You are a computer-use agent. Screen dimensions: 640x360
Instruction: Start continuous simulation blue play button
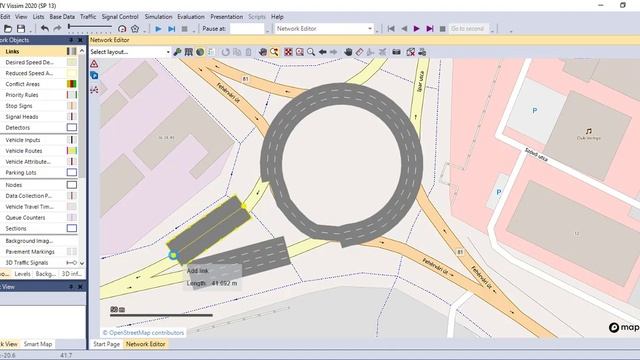coord(158,29)
